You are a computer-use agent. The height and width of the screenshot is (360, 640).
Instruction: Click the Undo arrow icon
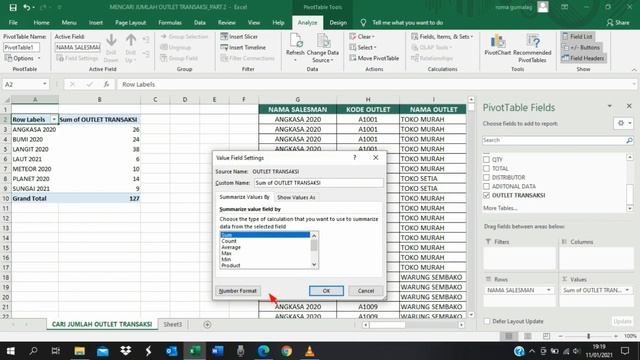click(27, 7)
